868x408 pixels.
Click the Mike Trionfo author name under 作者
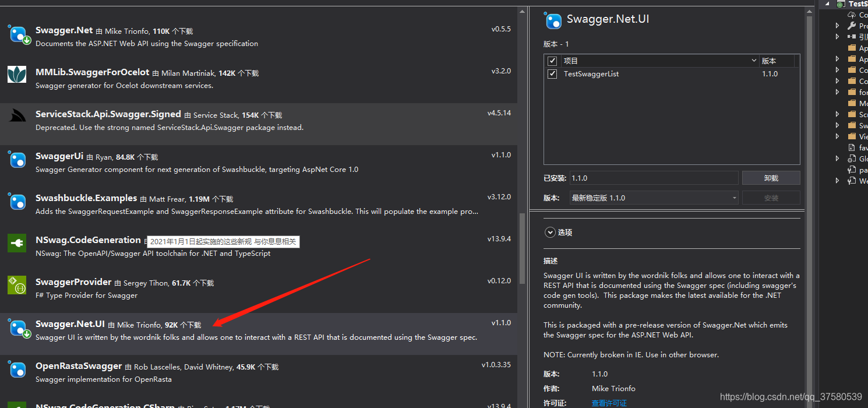click(x=613, y=389)
